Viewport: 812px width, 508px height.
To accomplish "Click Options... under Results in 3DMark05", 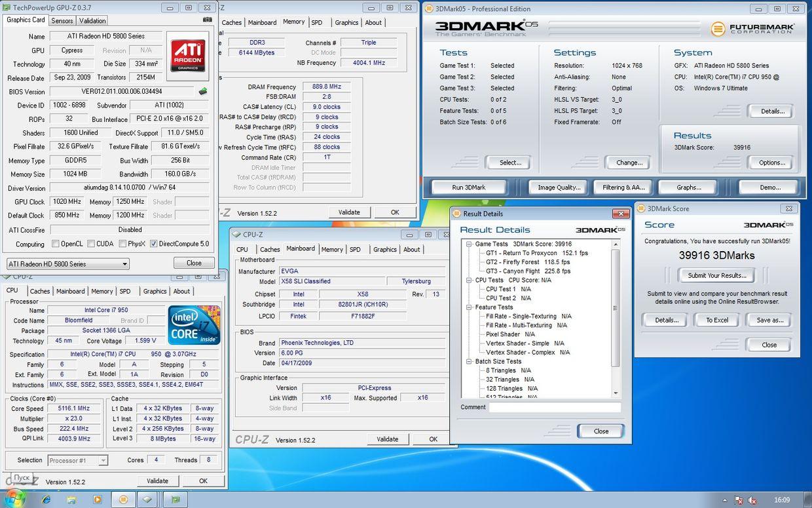I will point(772,163).
